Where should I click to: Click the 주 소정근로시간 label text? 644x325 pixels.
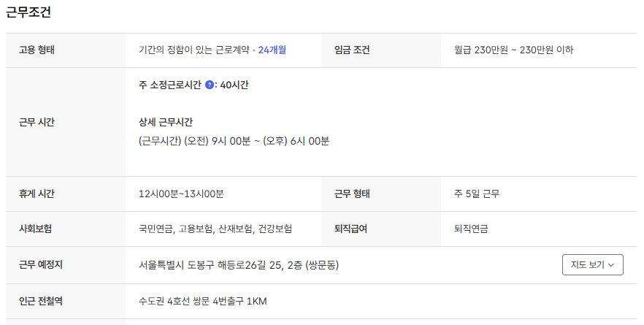[170, 85]
